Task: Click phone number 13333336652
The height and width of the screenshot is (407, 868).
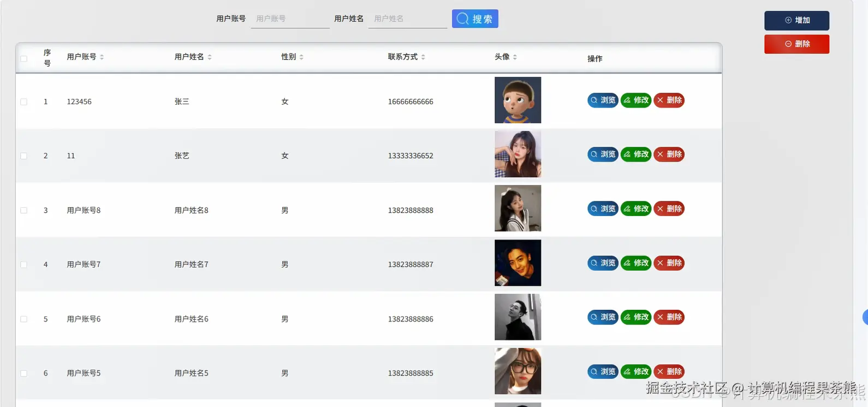Action: coord(411,156)
